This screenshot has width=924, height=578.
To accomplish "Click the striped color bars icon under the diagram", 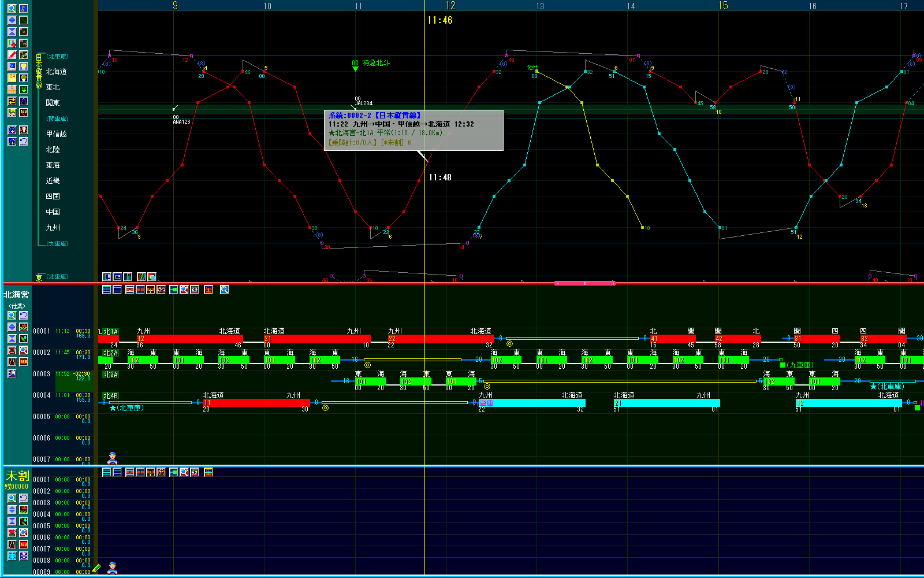I will click(x=141, y=277).
